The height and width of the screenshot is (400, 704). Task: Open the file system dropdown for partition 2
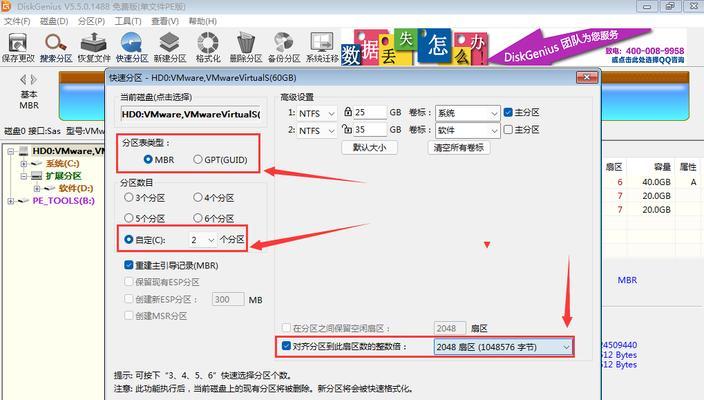(316, 131)
